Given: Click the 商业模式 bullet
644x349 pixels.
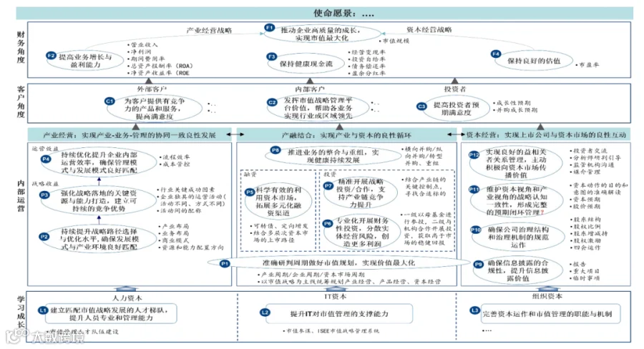Looking at the screenshot, I should point(174,240).
